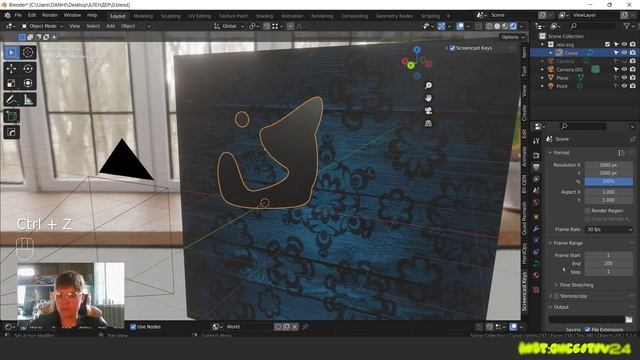Open the viewport Options dropdown
The height and width of the screenshot is (360, 640).
tap(512, 37)
